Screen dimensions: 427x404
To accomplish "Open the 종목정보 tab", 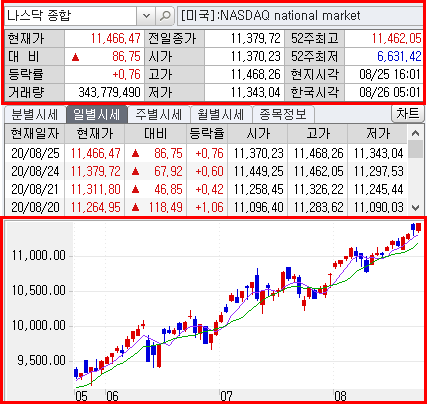I will (x=283, y=115).
